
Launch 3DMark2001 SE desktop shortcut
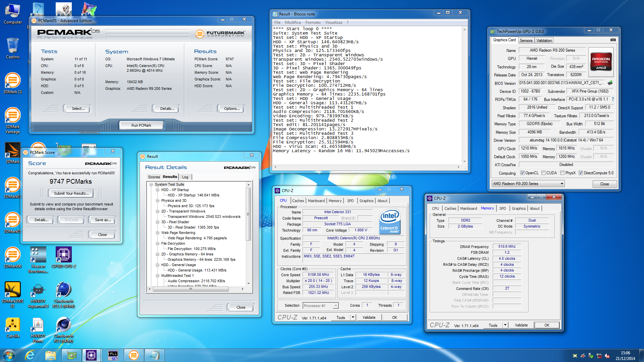tap(12, 295)
